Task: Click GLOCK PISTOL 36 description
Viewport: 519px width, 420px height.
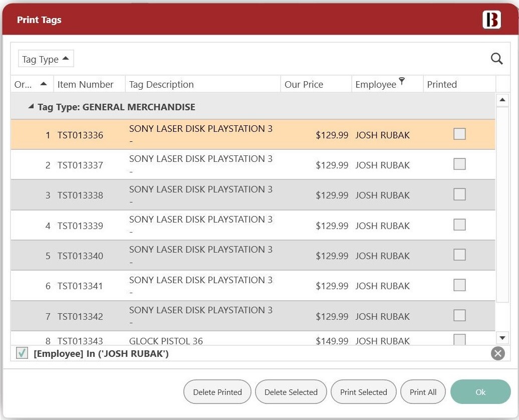Action: (x=166, y=341)
